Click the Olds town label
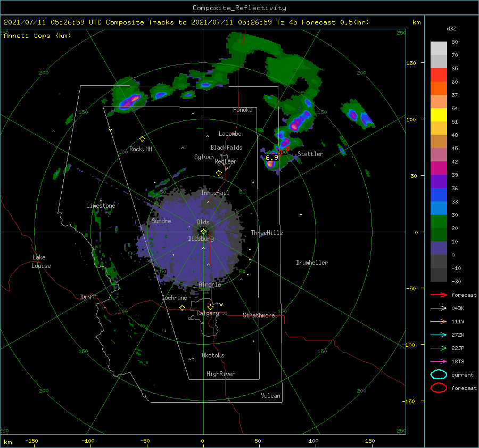 coord(203,222)
